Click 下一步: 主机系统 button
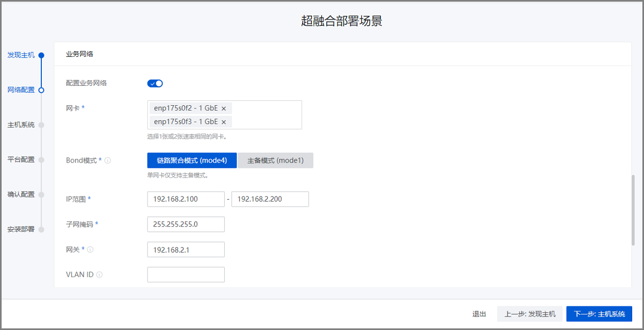 599,314
